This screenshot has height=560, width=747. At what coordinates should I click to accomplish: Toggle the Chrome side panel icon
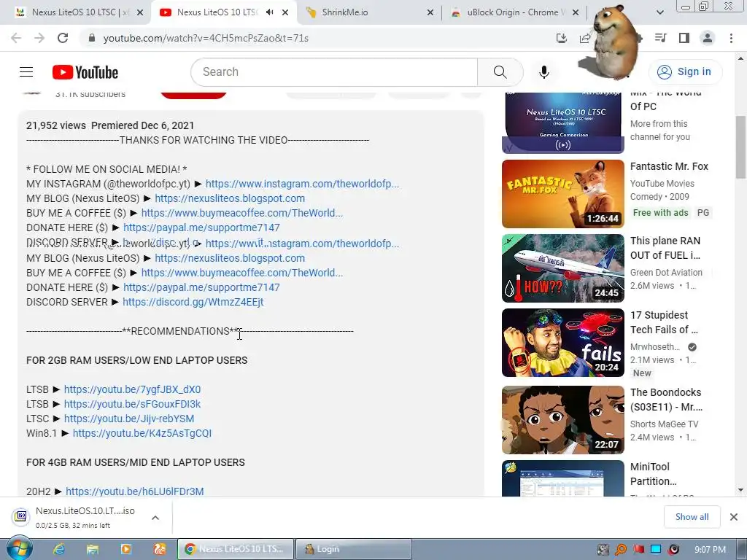(684, 38)
